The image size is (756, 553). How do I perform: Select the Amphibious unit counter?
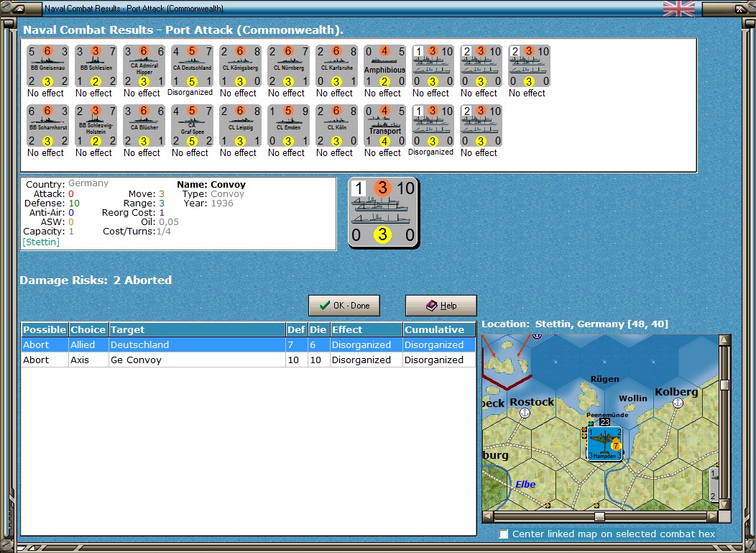tap(384, 66)
